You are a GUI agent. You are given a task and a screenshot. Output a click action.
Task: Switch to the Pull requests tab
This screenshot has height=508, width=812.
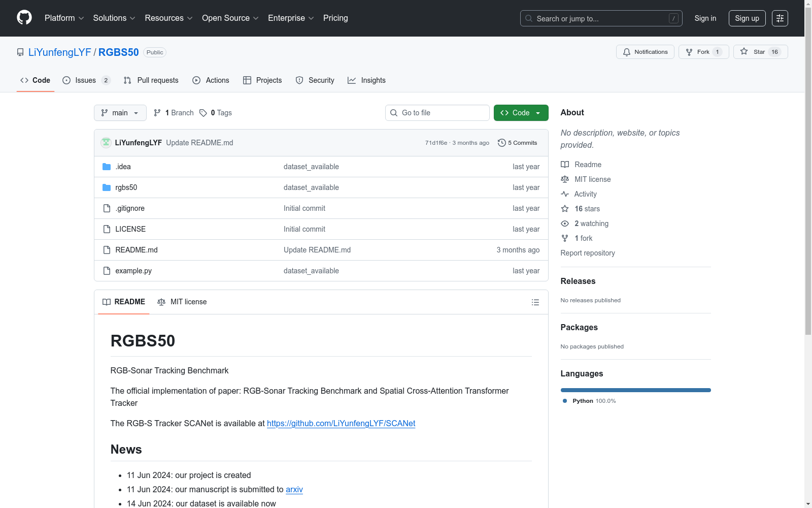151,80
